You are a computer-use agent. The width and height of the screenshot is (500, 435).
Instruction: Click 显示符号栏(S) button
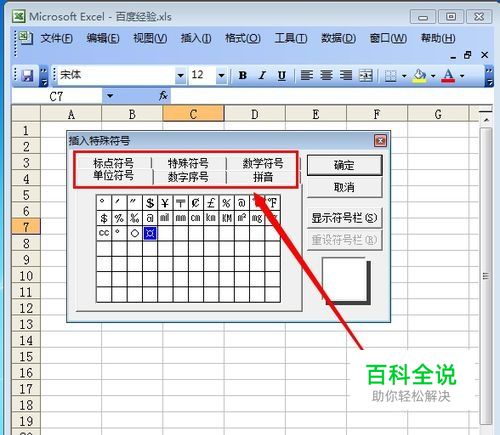344,218
